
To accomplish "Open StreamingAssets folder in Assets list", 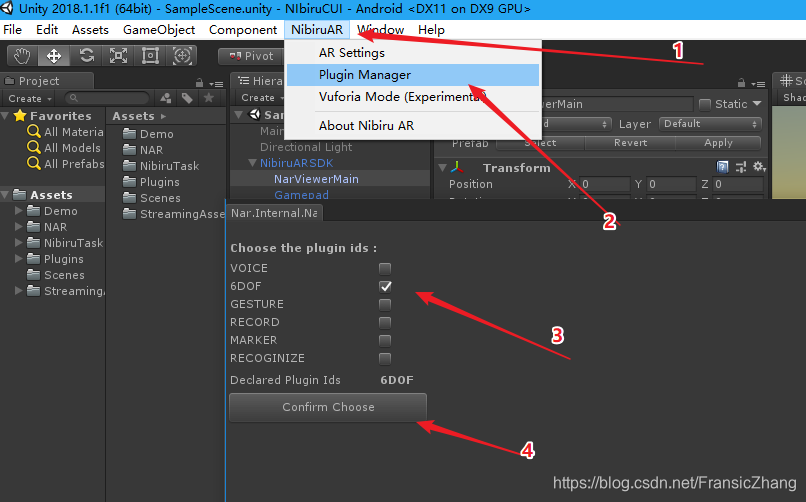I will (174, 214).
